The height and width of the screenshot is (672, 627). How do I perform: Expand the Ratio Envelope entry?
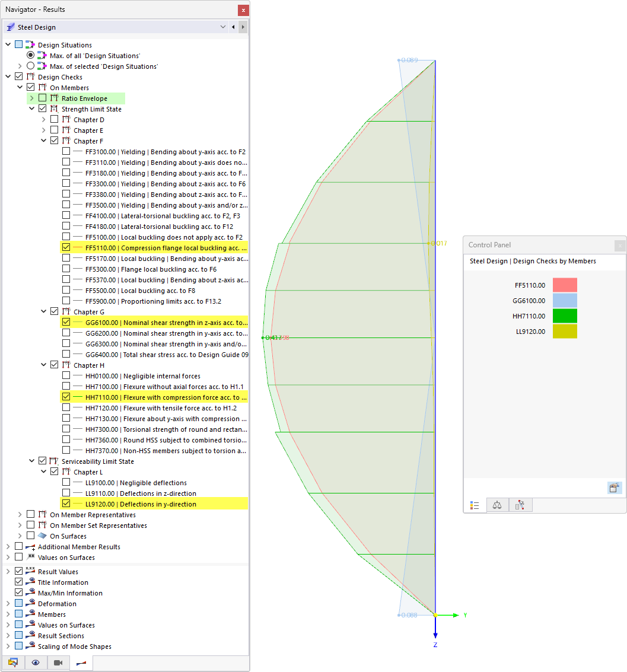point(31,98)
